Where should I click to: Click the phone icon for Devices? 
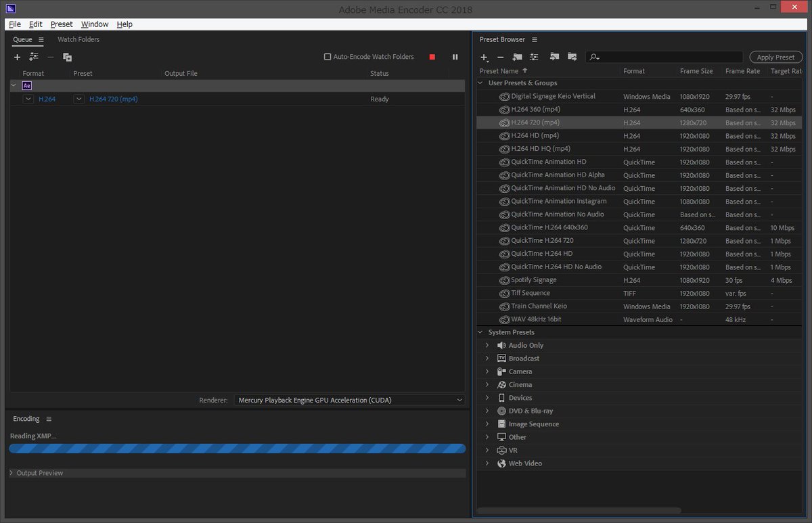(x=501, y=398)
